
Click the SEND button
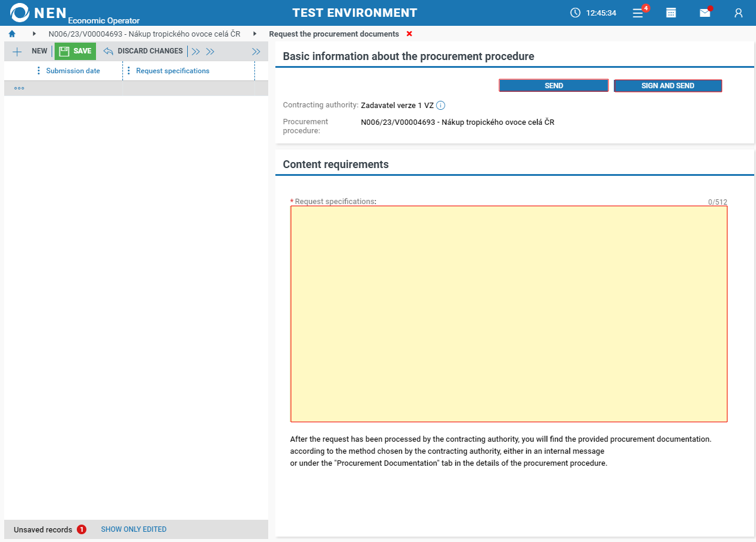554,86
